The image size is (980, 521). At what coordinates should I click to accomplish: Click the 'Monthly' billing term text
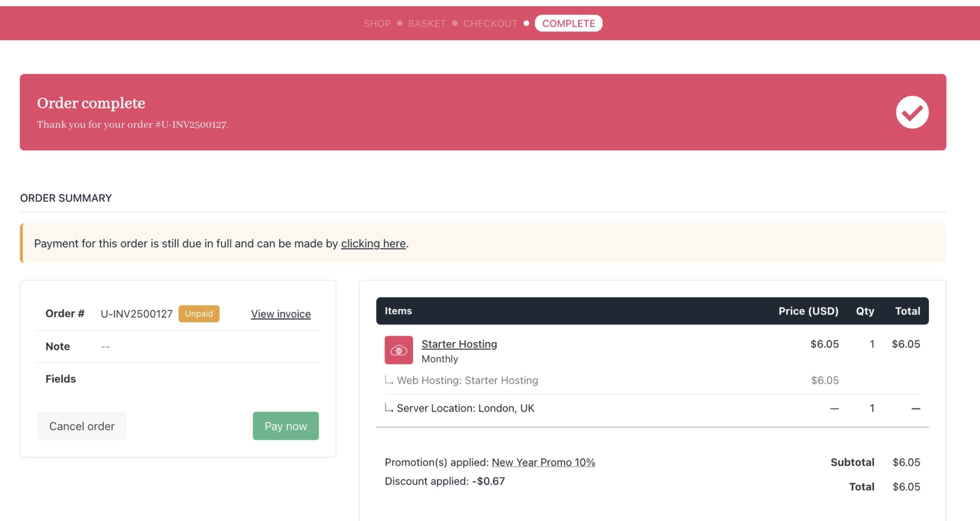[440, 359]
